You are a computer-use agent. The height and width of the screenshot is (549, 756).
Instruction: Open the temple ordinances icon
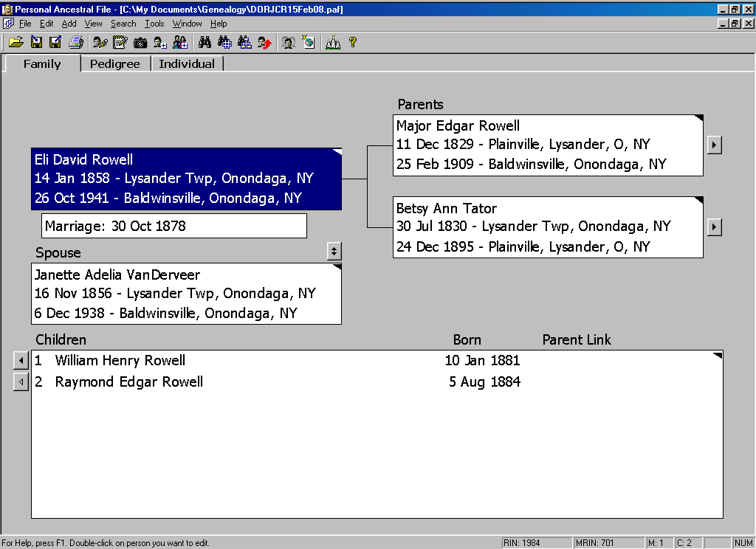point(333,42)
